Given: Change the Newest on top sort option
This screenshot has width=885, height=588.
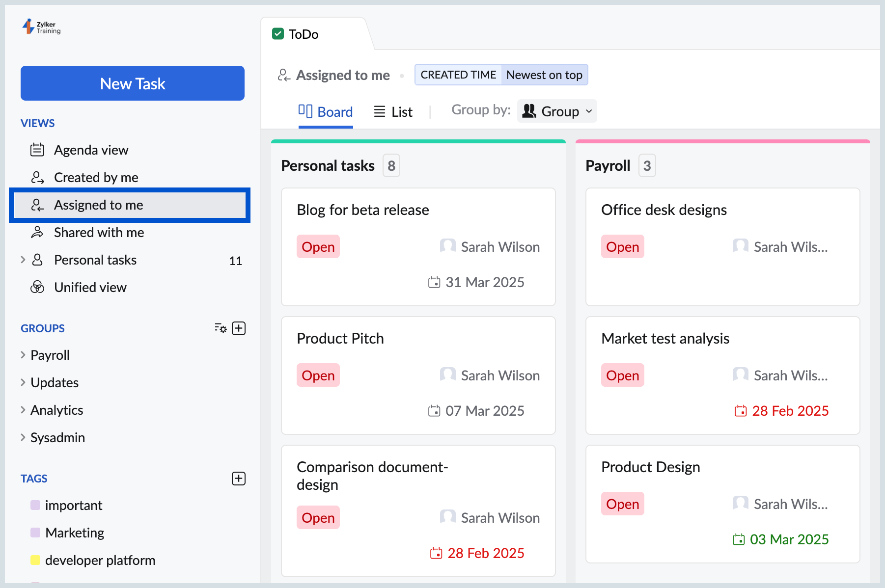Looking at the screenshot, I should click(x=544, y=75).
